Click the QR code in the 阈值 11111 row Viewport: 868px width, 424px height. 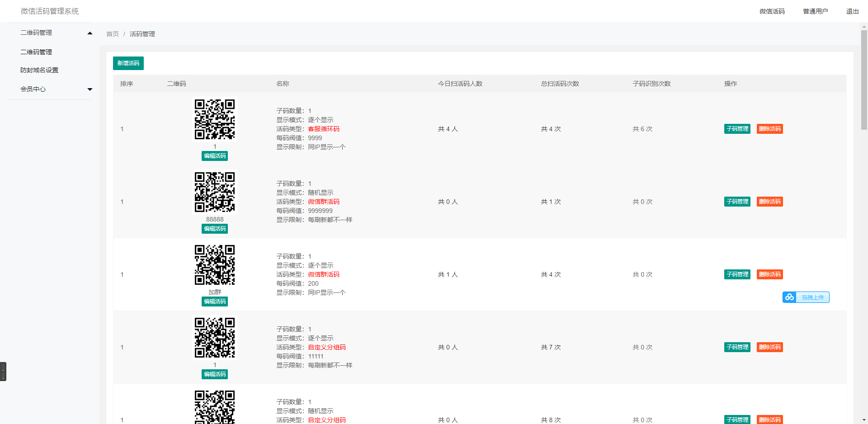click(x=215, y=338)
